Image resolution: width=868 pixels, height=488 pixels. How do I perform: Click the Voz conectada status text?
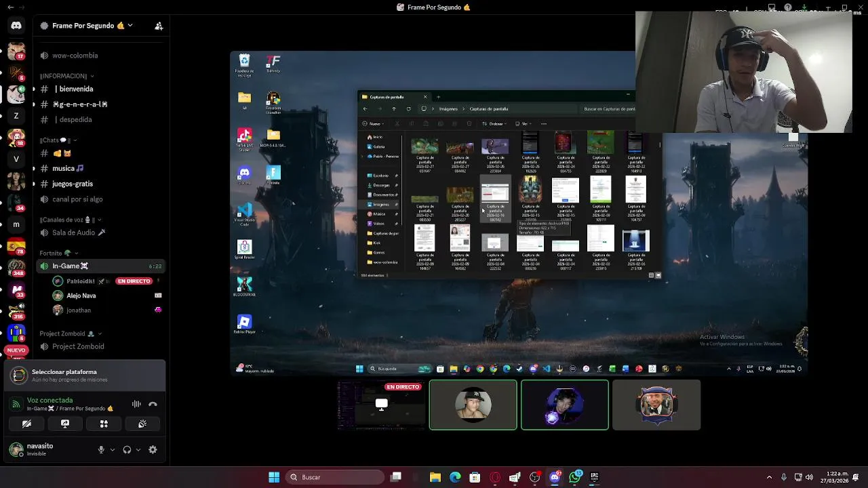click(50, 401)
